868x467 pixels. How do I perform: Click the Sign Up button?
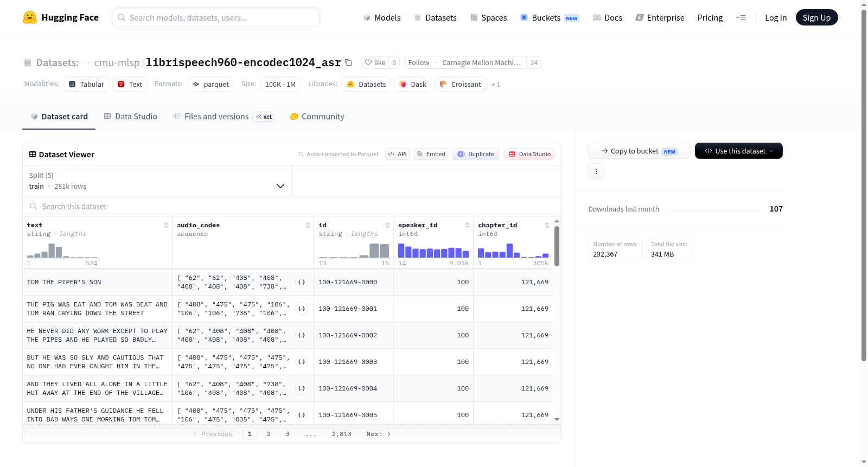click(816, 17)
